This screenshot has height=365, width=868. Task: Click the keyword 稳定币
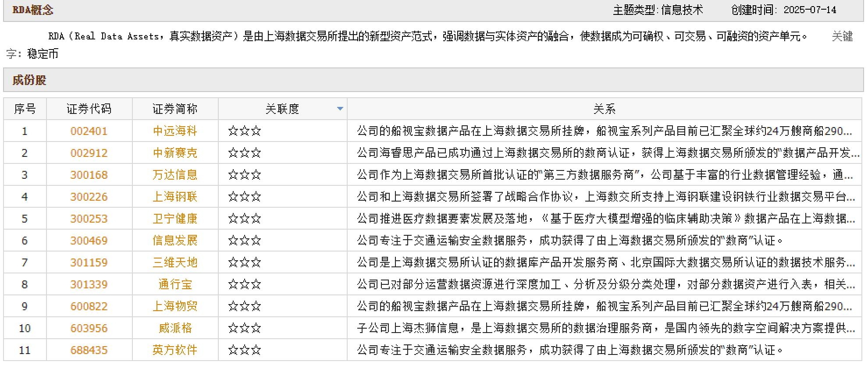(x=43, y=54)
